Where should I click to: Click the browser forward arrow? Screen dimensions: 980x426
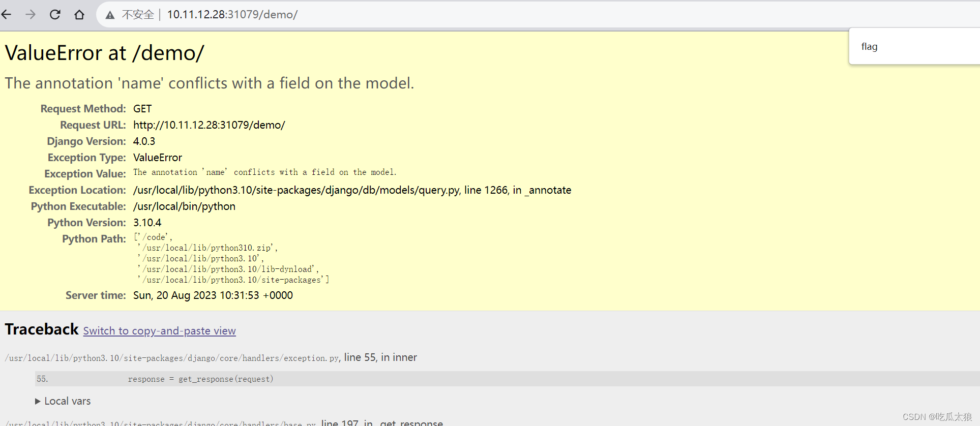tap(31, 14)
